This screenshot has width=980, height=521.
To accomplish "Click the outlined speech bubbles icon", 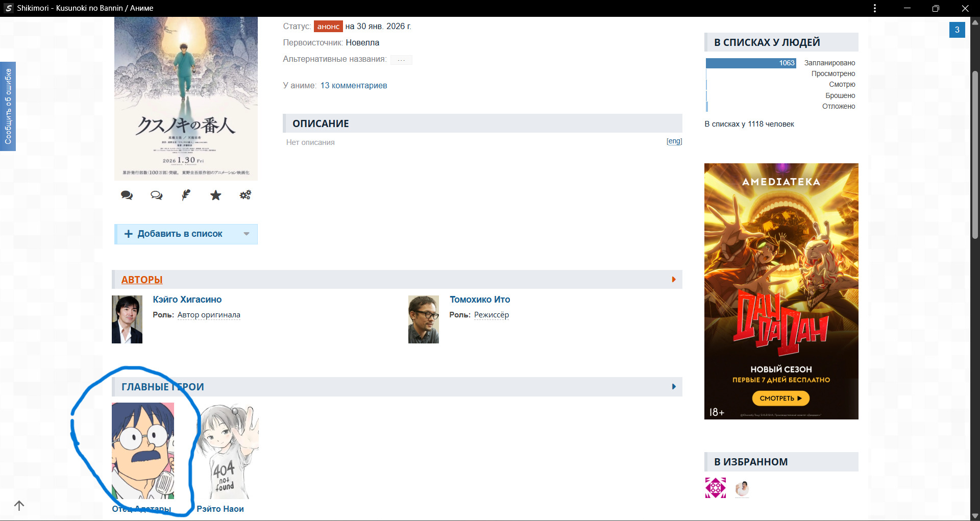I will coord(156,195).
